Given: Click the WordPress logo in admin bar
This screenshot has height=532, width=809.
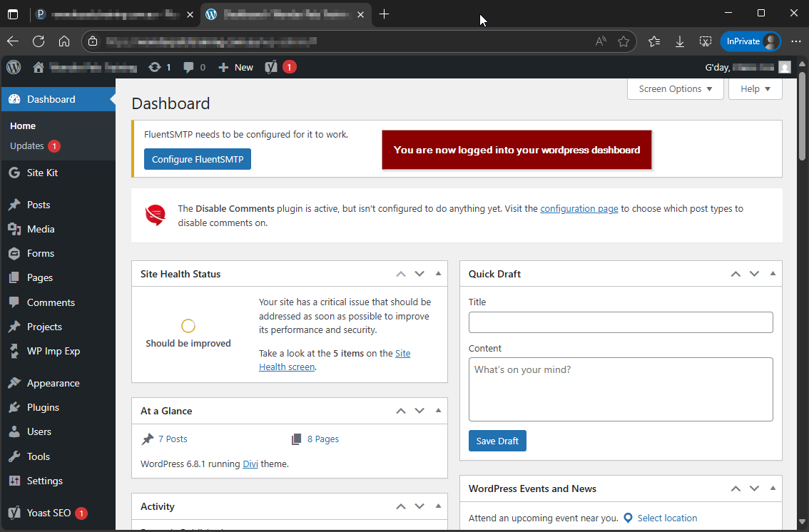Looking at the screenshot, I should pyautogui.click(x=14, y=67).
